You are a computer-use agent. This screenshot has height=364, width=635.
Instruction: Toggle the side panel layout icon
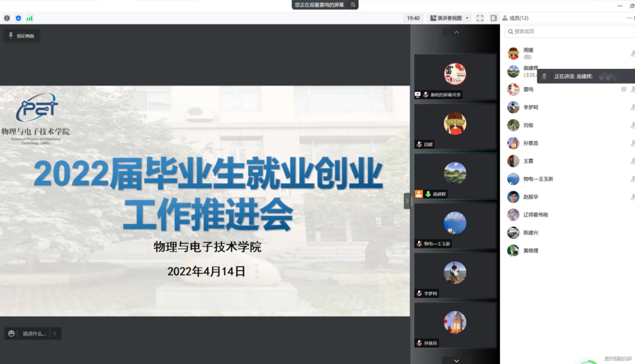point(493,18)
